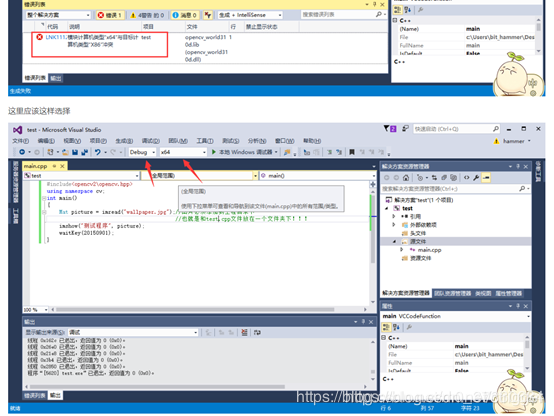The width and height of the screenshot is (554, 416).
Task: Switch to the Property Manager tab
Action: tap(508, 293)
